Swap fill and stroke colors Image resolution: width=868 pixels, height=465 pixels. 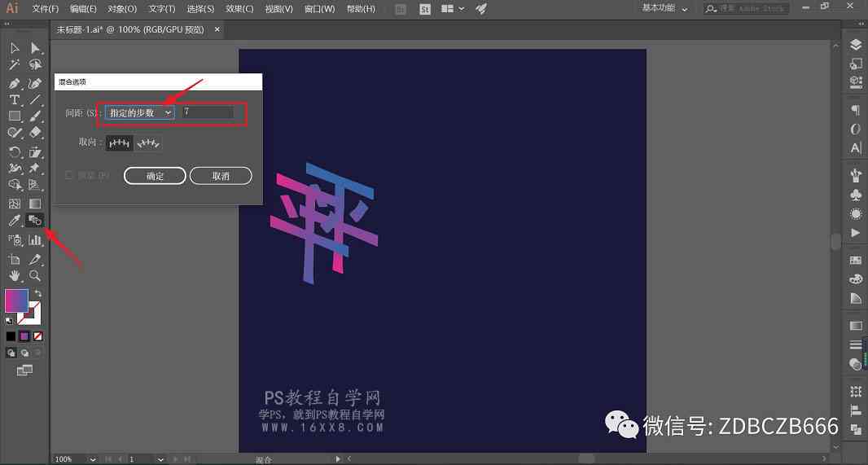[x=37, y=293]
